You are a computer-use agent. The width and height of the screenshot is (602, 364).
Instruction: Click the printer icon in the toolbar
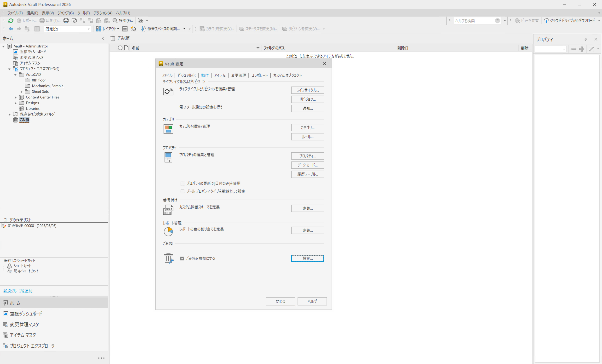(66, 21)
